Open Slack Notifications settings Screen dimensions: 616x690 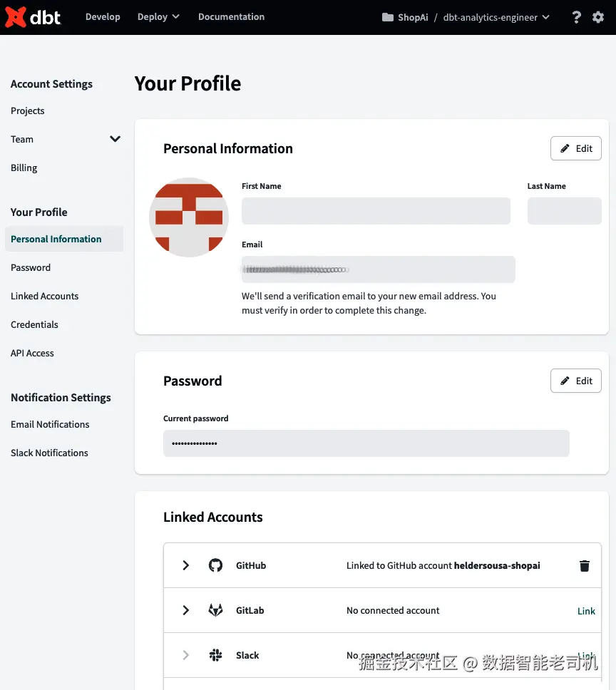click(49, 453)
